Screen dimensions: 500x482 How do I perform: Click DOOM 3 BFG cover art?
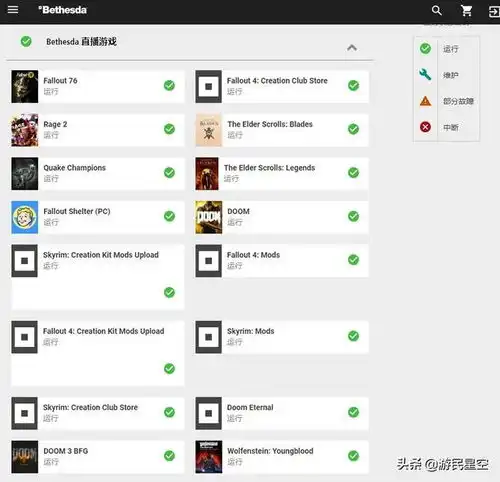[x=25, y=457]
